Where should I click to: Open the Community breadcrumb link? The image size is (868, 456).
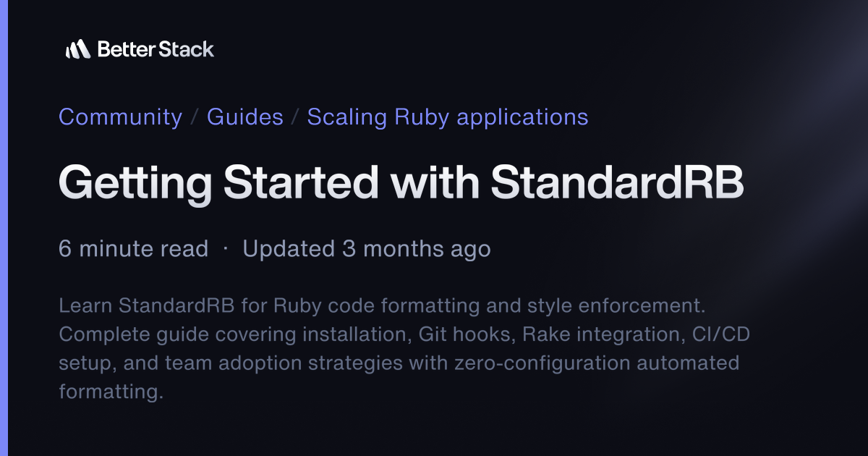[120, 117]
